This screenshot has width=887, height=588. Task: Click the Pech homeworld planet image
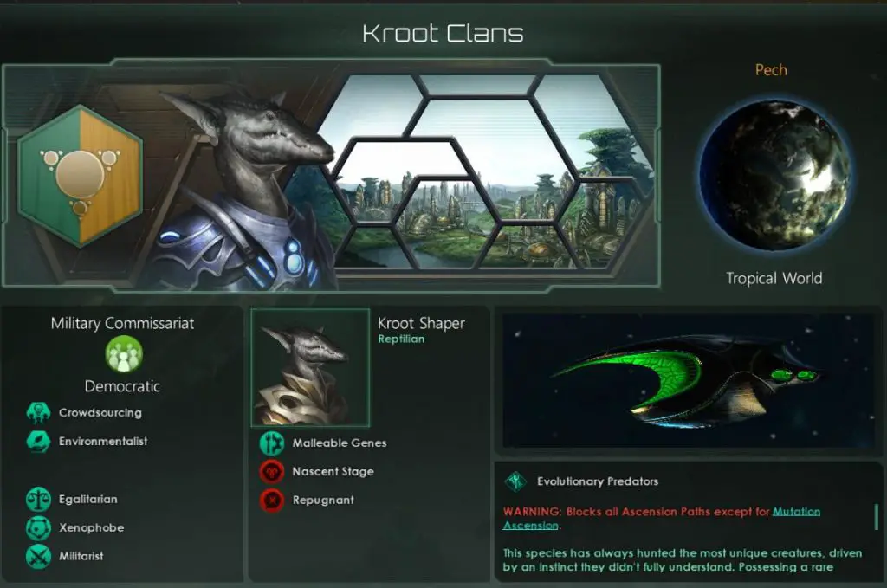774,175
